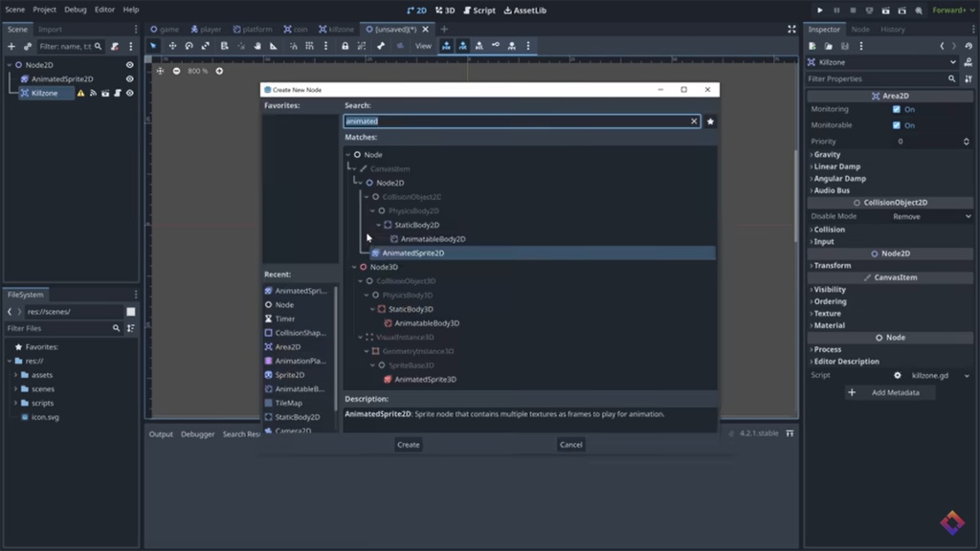
Task: Click the Create button
Action: [408, 445]
